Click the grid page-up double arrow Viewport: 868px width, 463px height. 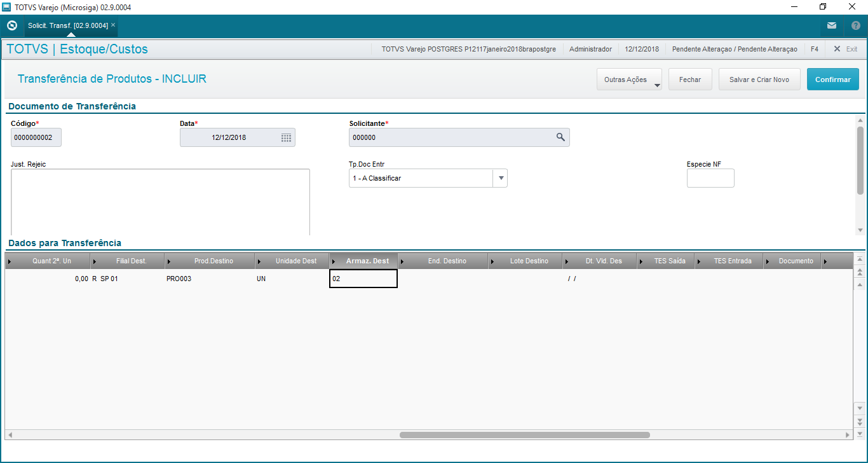coord(860,272)
